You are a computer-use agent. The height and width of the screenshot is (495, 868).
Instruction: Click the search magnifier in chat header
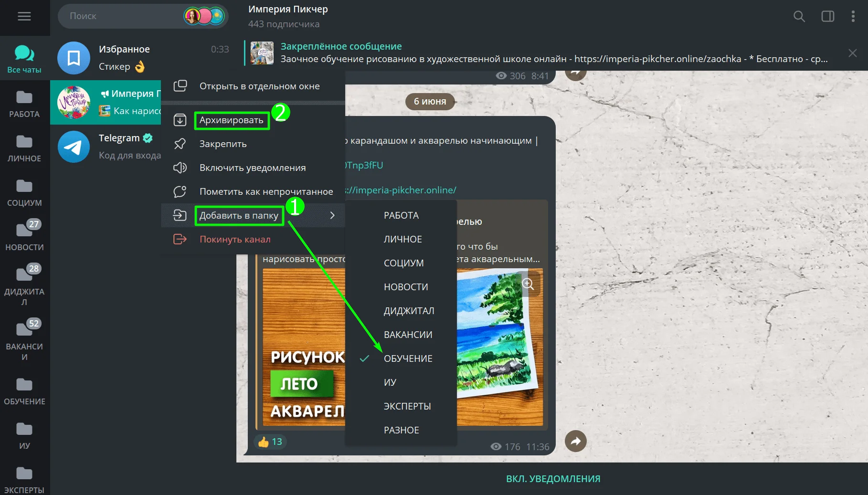[799, 16]
